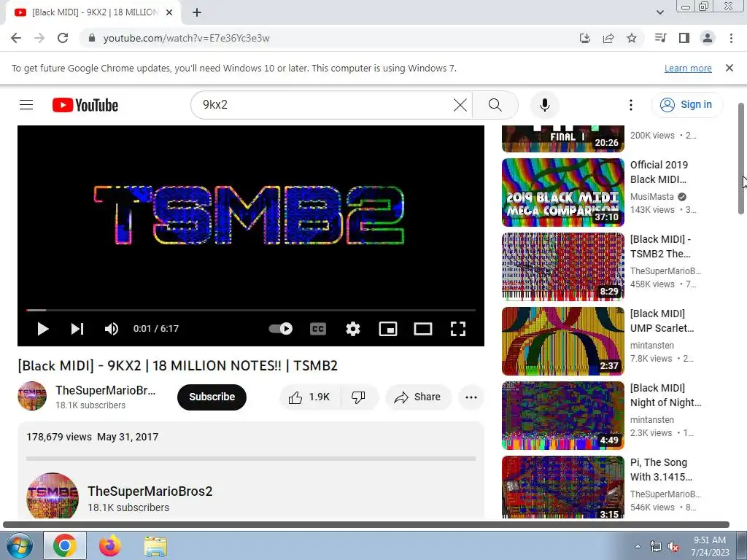Open Windows Explorer from taskbar
Viewport: 747px width, 560px height.
[155, 545]
